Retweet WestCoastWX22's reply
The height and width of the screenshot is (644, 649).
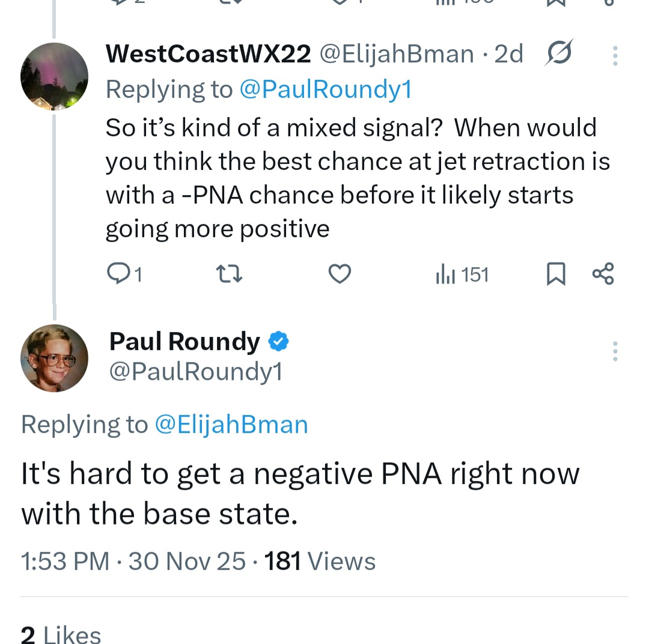(228, 275)
